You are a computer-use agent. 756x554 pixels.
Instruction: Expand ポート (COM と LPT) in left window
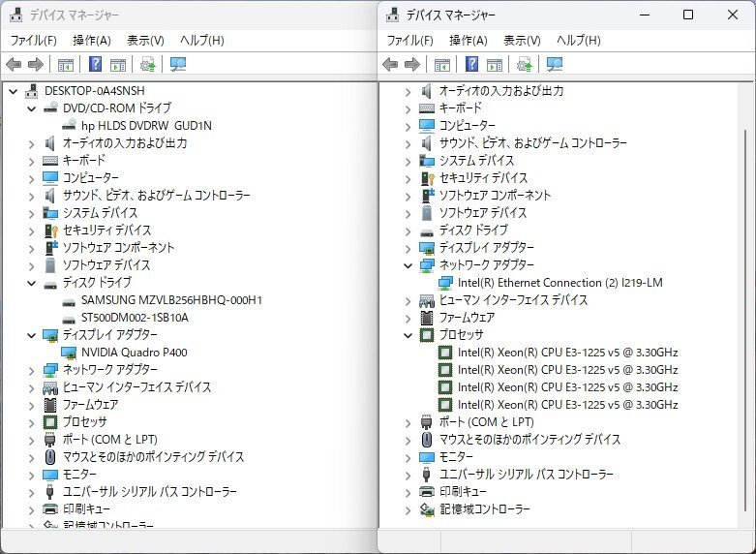pyautogui.click(x=31, y=440)
